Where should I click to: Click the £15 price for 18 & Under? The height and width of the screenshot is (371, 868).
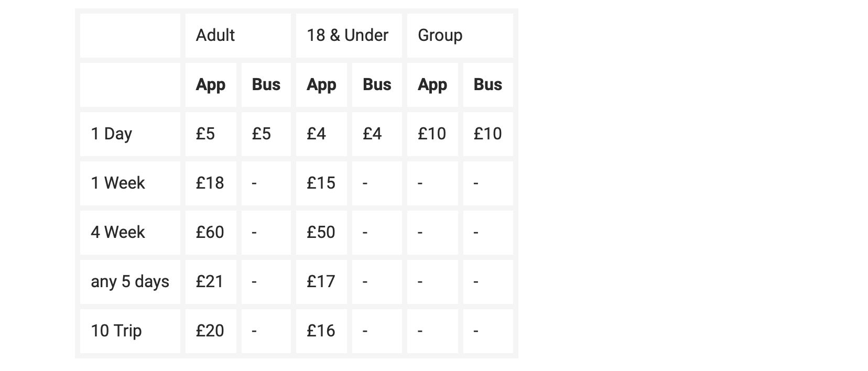[x=321, y=183]
